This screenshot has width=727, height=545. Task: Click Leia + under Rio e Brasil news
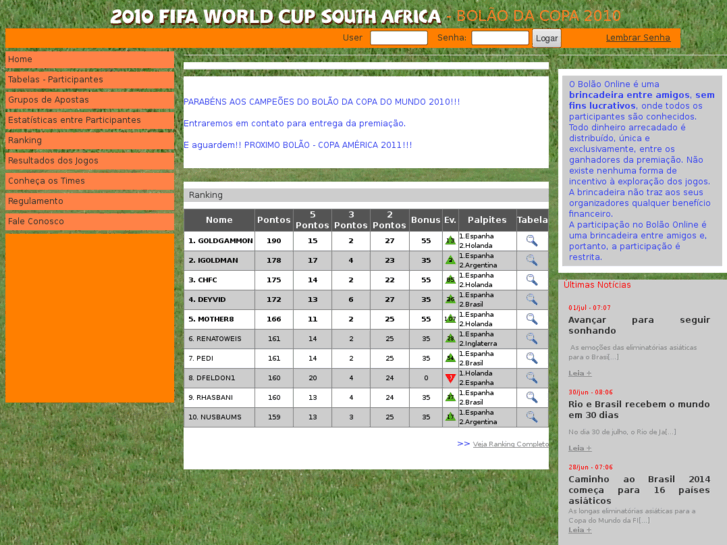(x=580, y=448)
